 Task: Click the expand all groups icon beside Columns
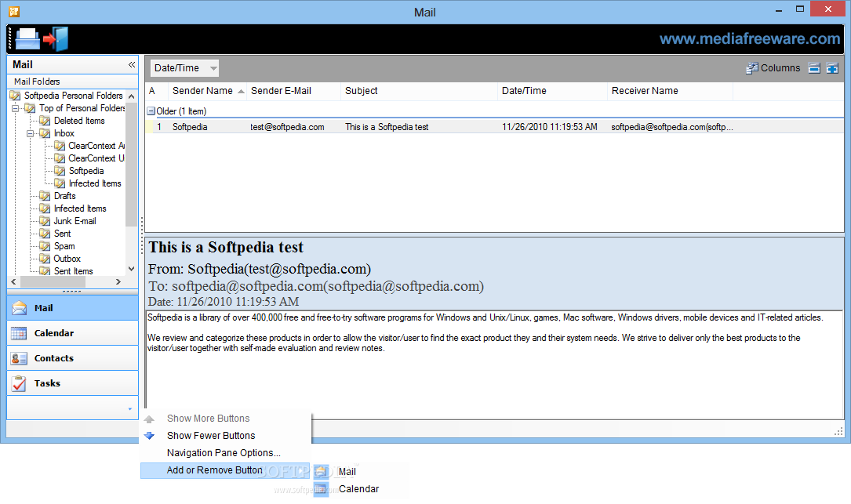click(x=832, y=68)
